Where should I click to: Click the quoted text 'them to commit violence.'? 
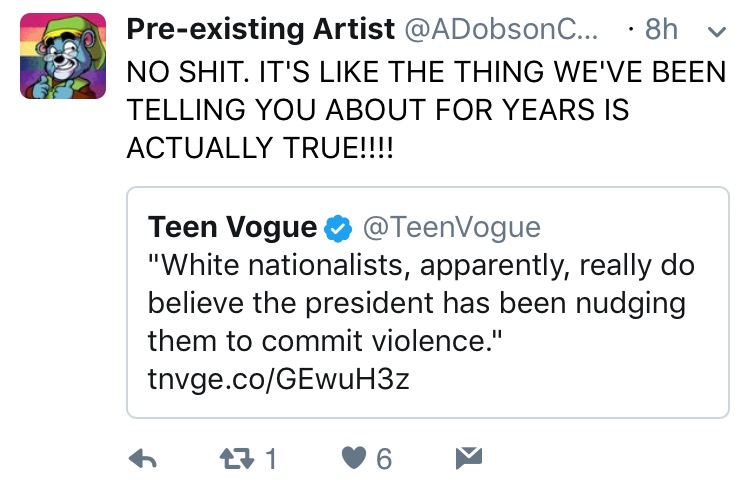325,341
